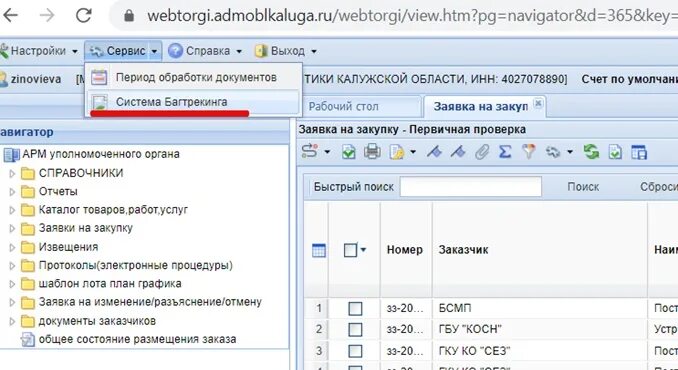Click the АРМ уполномоченного органа book icon
This screenshot has height=370, width=678.
[12, 154]
